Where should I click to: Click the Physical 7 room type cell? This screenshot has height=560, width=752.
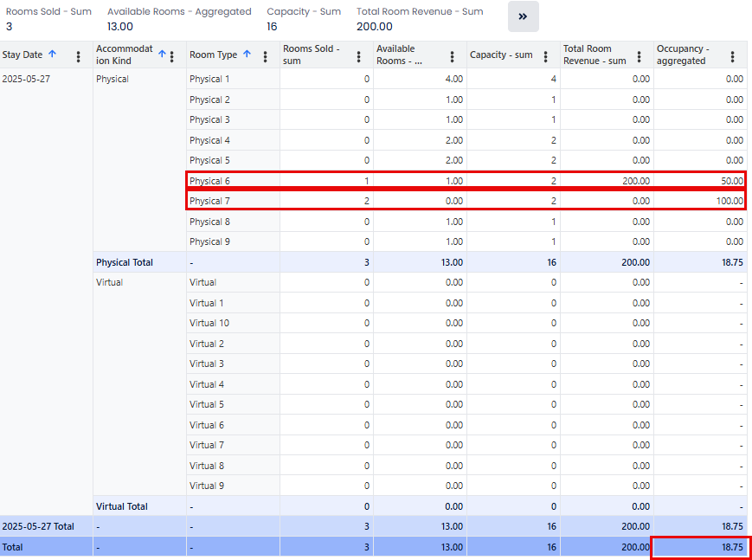[x=210, y=201]
